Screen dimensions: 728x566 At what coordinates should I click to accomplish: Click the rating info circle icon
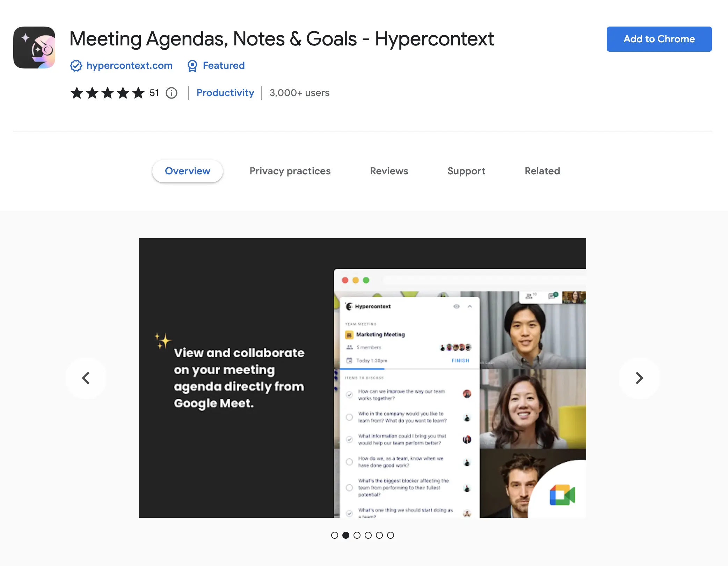click(172, 93)
